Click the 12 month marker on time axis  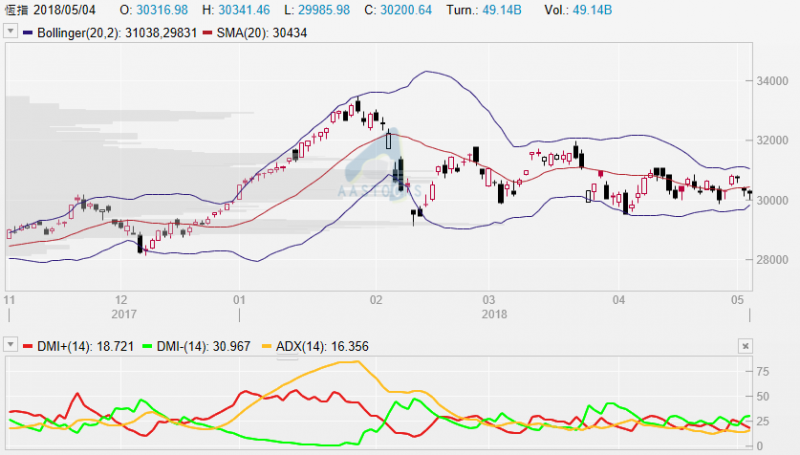(x=121, y=299)
